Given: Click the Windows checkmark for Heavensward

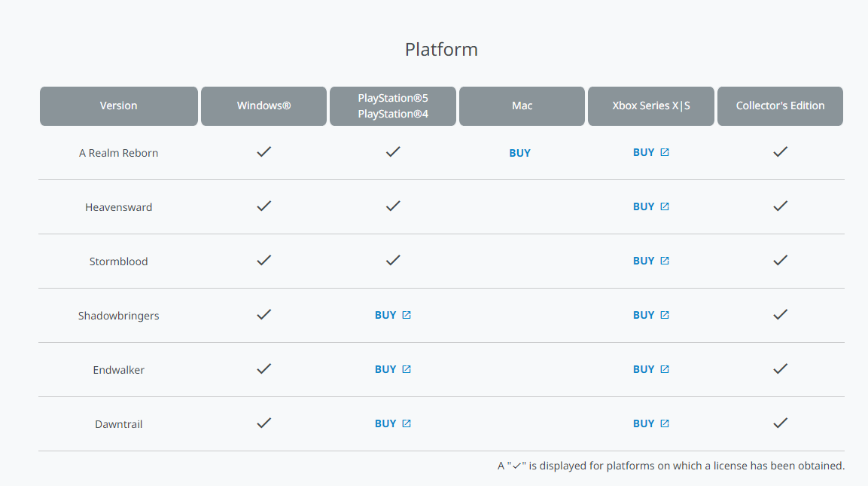Looking at the screenshot, I should 263,206.
